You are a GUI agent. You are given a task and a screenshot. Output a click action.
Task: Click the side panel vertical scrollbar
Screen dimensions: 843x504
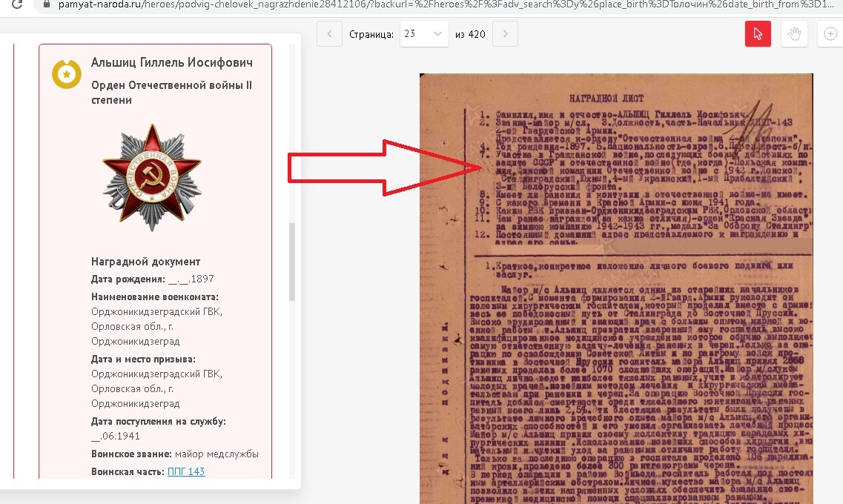pos(292,262)
